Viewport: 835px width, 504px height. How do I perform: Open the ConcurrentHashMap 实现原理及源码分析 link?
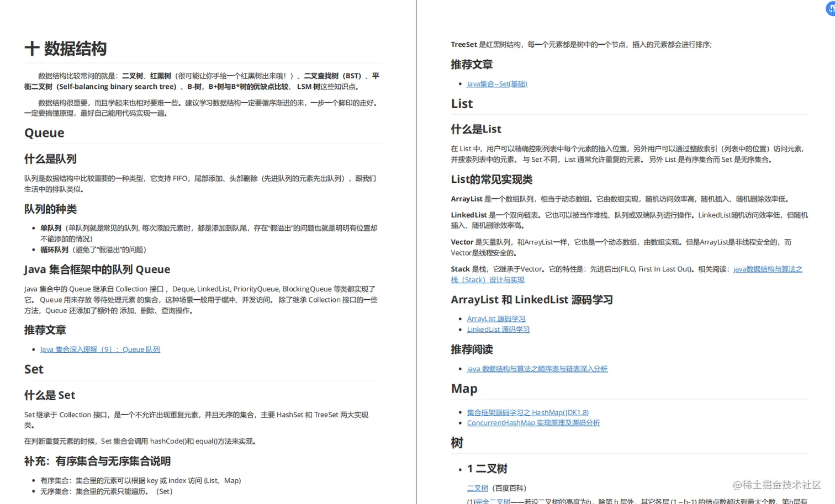click(533, 422)
